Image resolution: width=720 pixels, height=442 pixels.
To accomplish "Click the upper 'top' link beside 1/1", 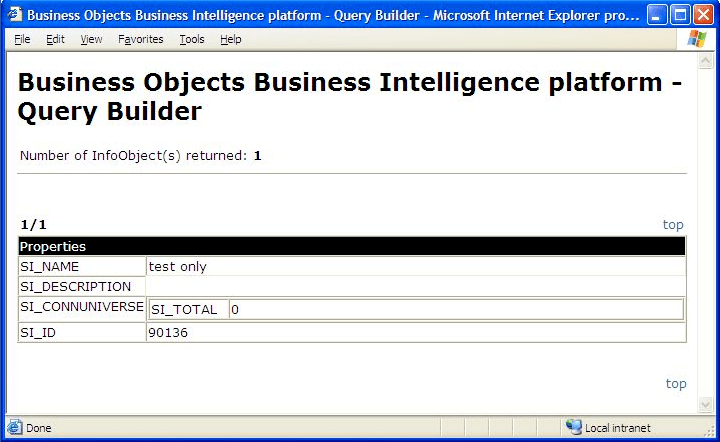I will tap(673, 224).
